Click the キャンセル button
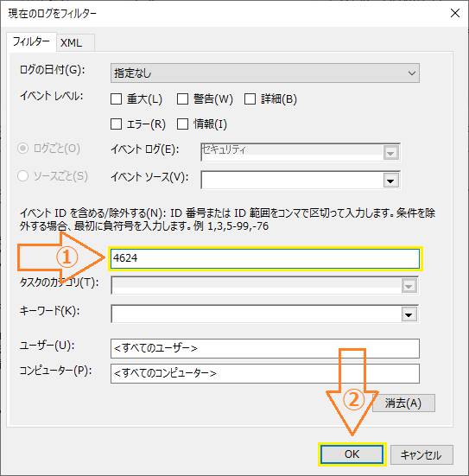 click(x=421, y=454)
